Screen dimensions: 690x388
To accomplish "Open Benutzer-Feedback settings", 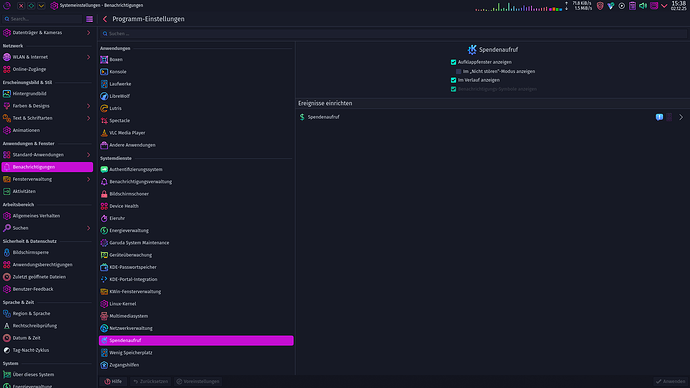I will click(47, 289).
